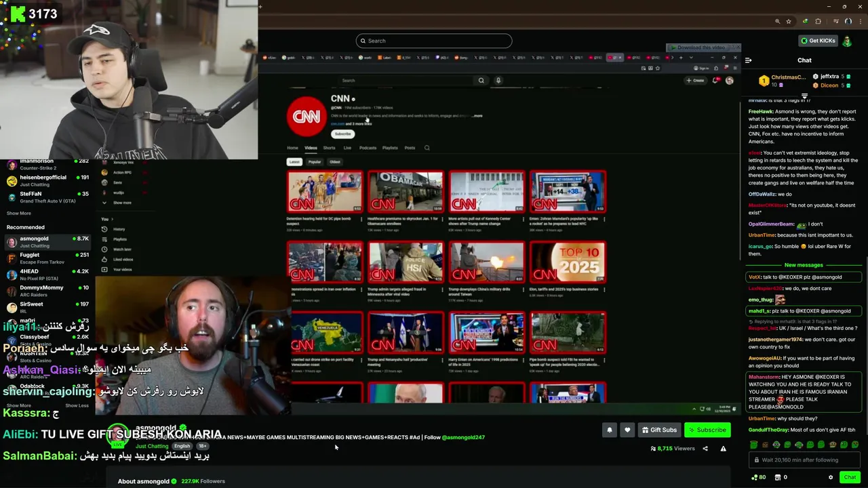
Task: Click the browser zoom magnifier icon
Action: (x=777, y=22)
